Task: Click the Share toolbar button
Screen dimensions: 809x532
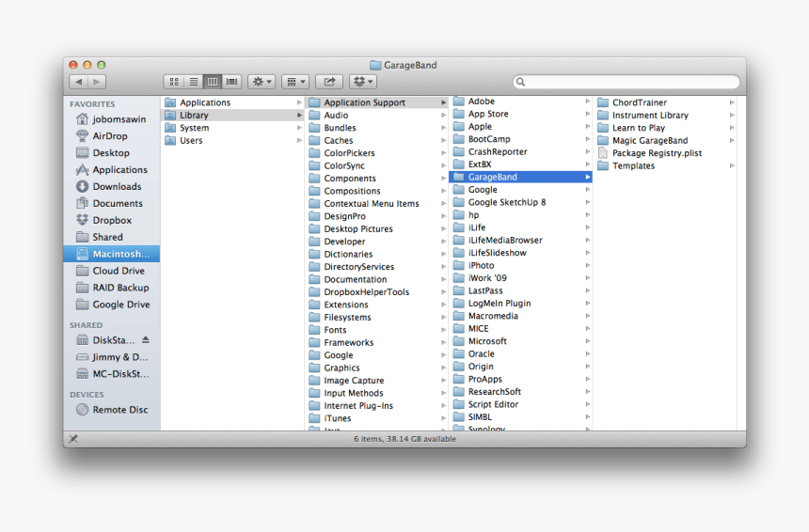Action: click(x=329, y=82)
